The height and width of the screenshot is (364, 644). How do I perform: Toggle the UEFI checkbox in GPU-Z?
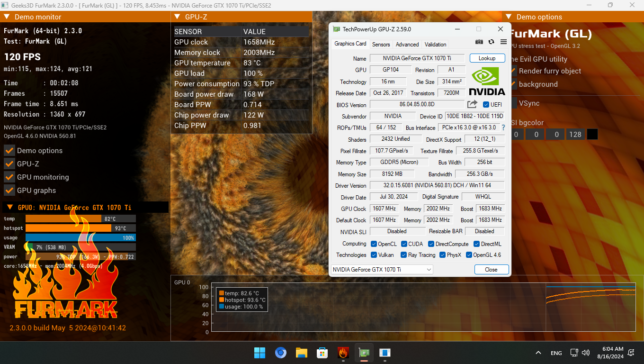point(486,105)
